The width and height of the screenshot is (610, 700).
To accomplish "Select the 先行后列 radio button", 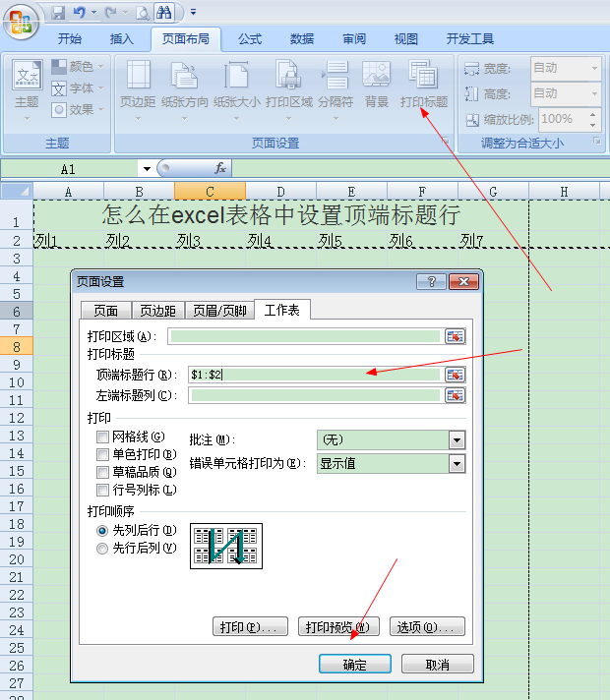I will 102,548.
